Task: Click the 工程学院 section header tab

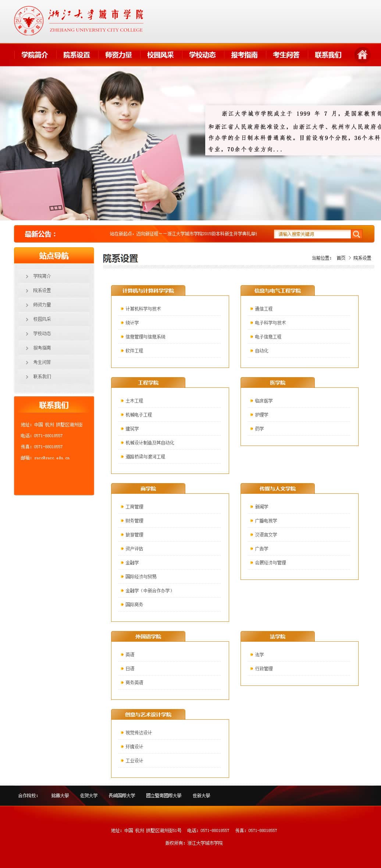Action: [148, 383]
